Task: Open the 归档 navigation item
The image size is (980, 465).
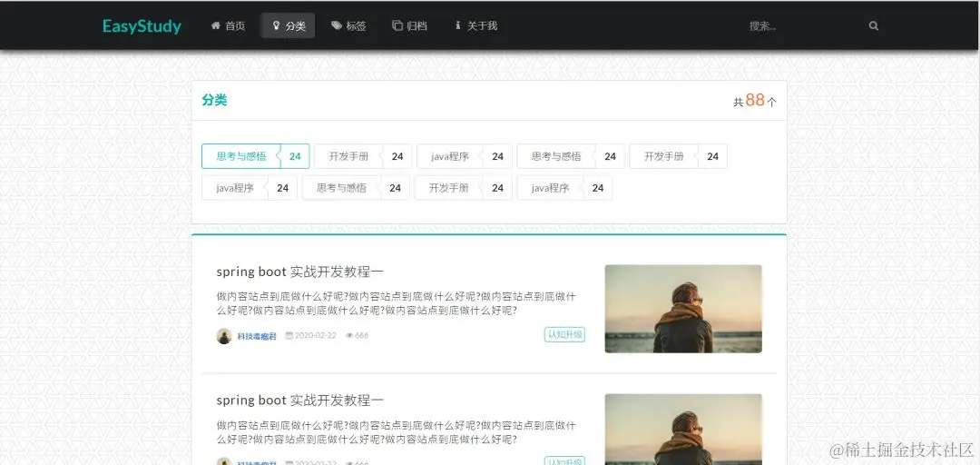Action: [x=409, y=25]
